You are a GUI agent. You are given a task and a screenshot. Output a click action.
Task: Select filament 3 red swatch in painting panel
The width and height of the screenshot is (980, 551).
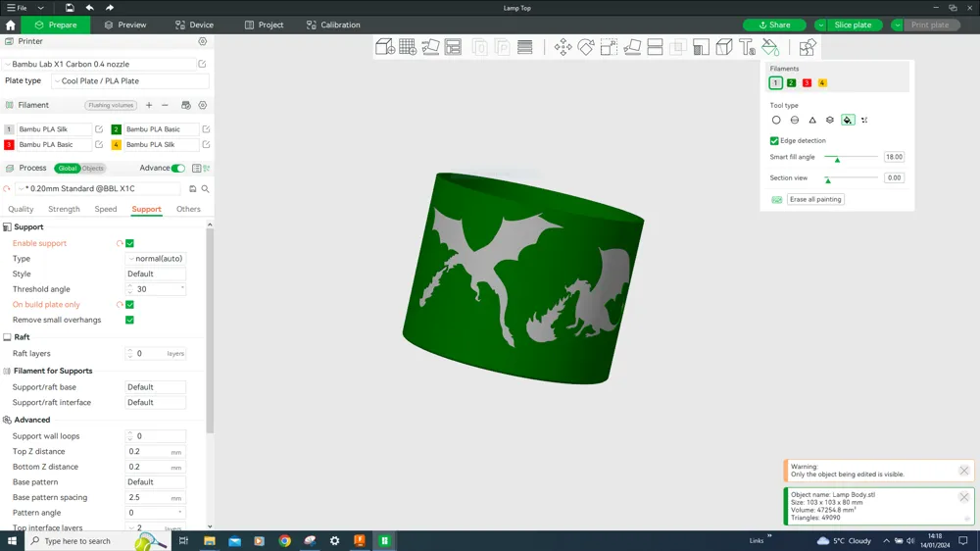(807, 82)
